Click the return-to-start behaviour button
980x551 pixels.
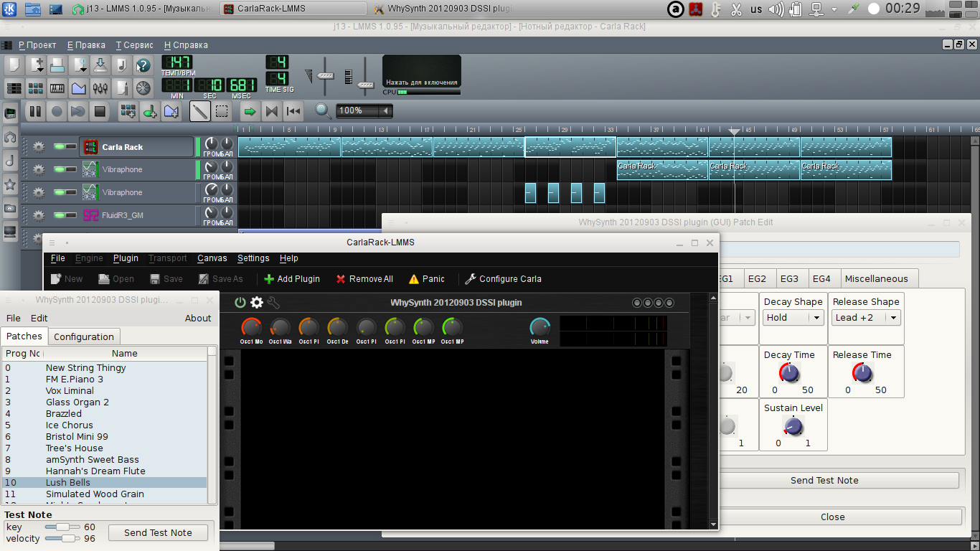coord(293,111)
